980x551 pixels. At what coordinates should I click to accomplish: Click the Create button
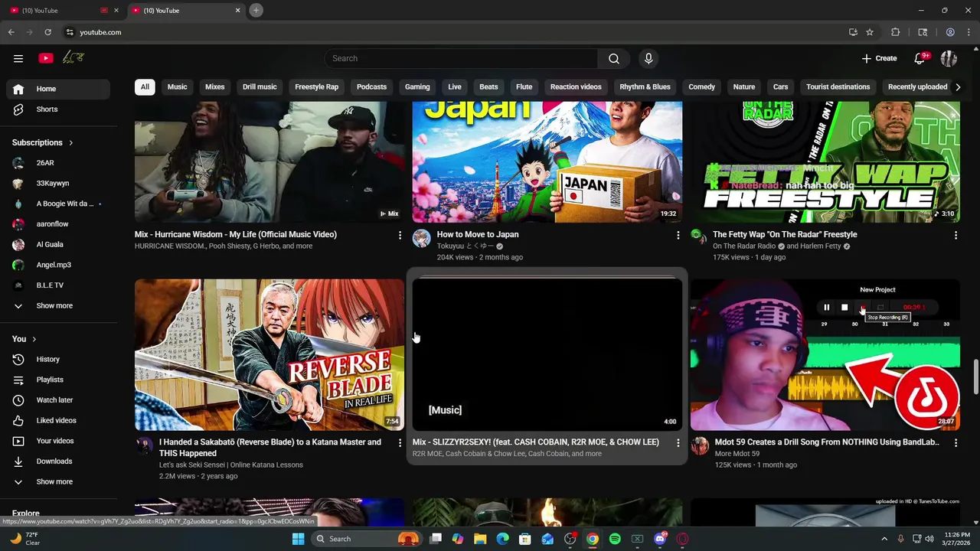879,58
